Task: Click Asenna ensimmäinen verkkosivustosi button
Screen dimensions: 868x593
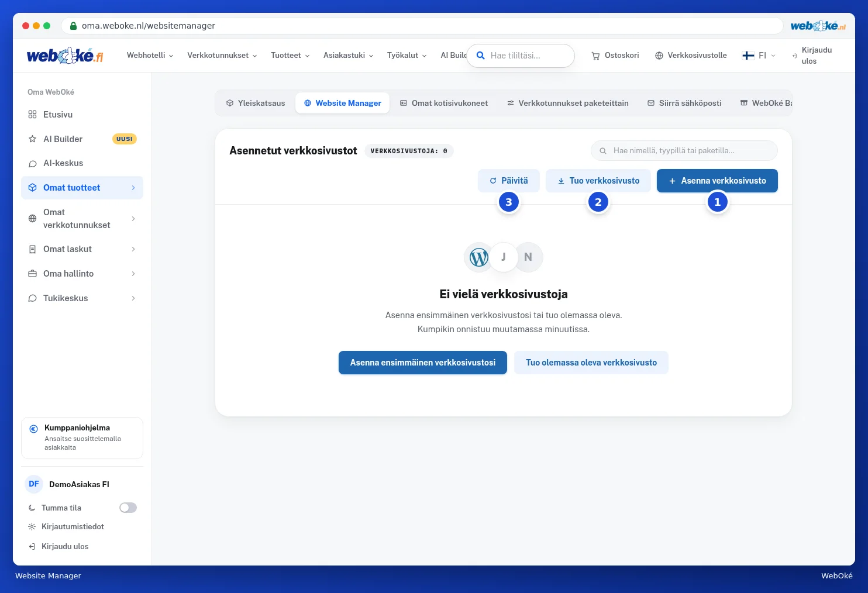Action: (423, 363)
